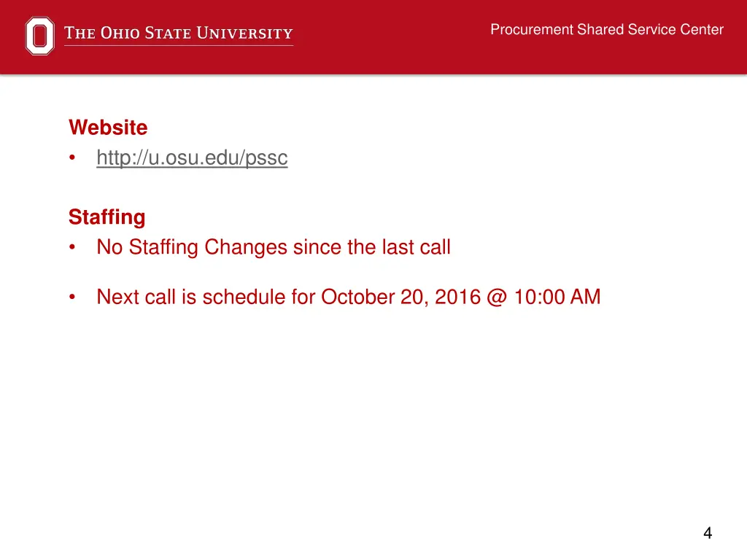The height and width of the screenshot is (560, 747).
Task: Click the October 20, 2016 date text
Action: (400, 297)
